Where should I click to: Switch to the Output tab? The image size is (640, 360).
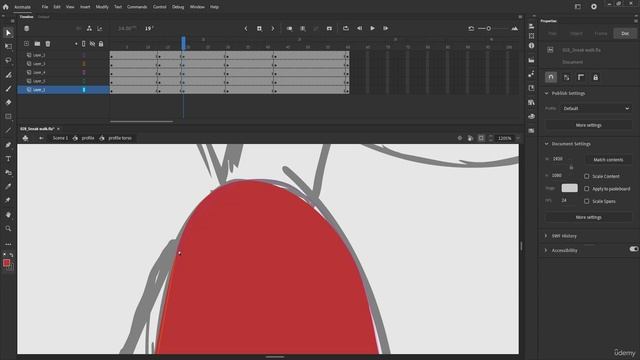[x=43, y=17]
